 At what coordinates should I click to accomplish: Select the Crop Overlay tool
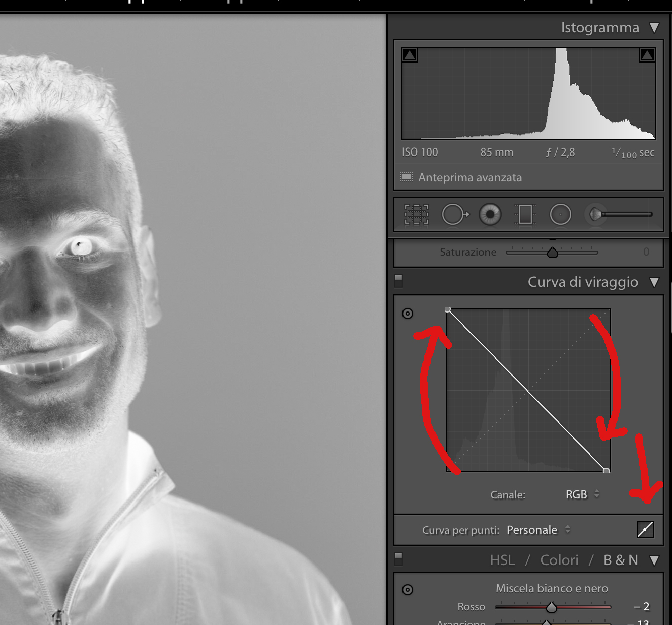click(416, 214)
